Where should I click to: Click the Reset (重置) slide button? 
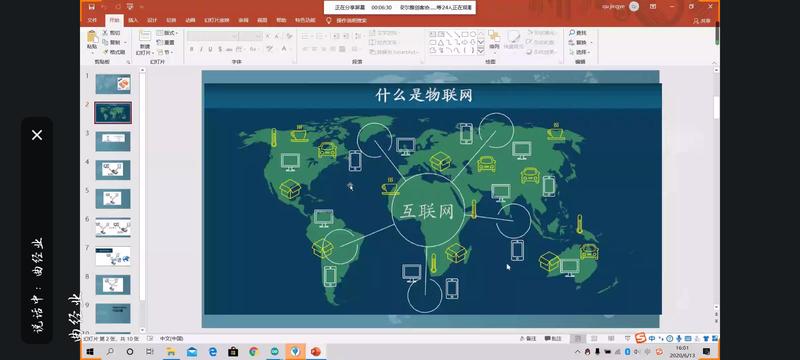click(x=166, y=42)
